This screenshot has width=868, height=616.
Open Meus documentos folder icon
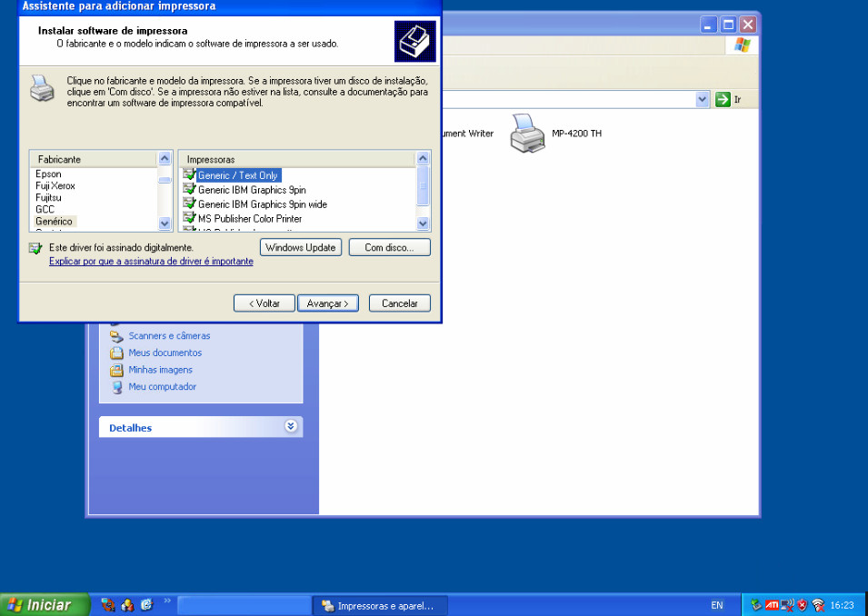(116, 353)
